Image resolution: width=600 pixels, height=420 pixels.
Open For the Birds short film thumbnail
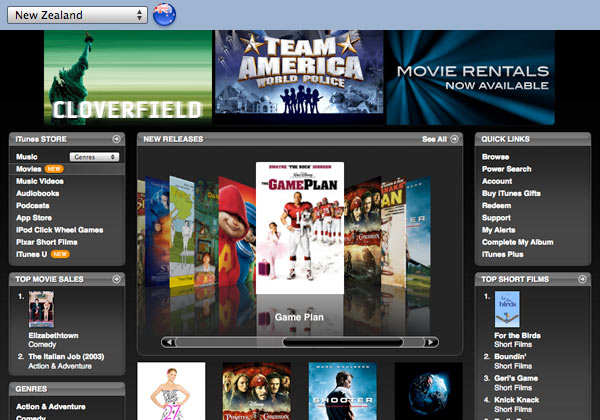508,311
